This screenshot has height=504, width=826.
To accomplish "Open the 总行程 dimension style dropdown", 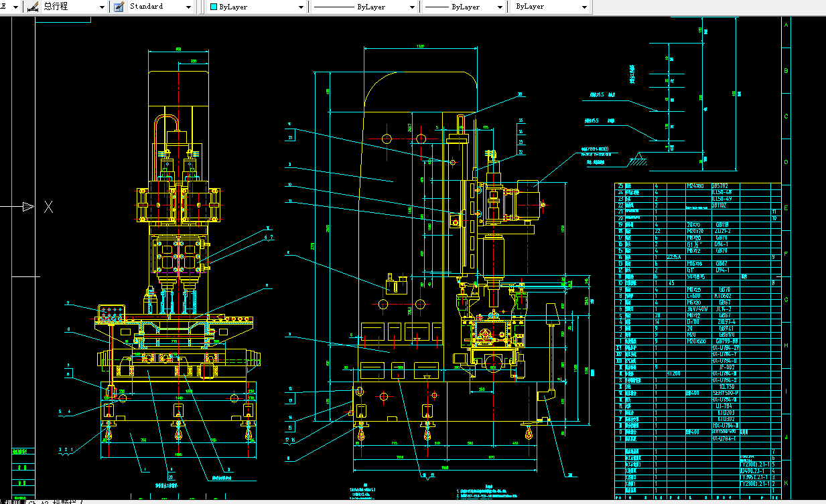I will 102,7.
